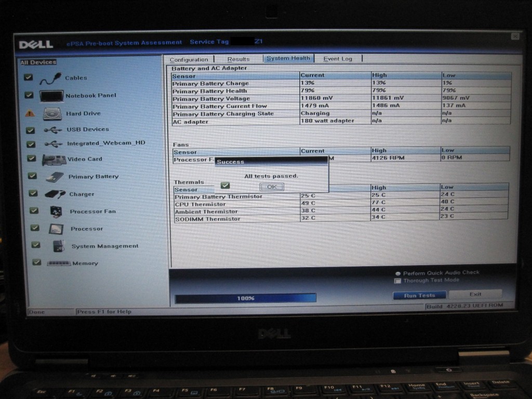This screenshot has width=532, height=399.
Task: Click the Primary Battery Charge row label
Action: (x=211, y=84)
